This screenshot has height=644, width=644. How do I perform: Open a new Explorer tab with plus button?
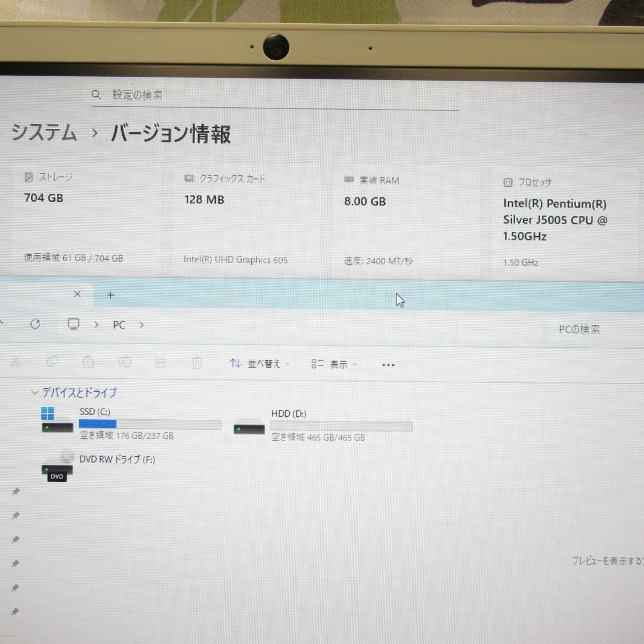tap(110, 294)
